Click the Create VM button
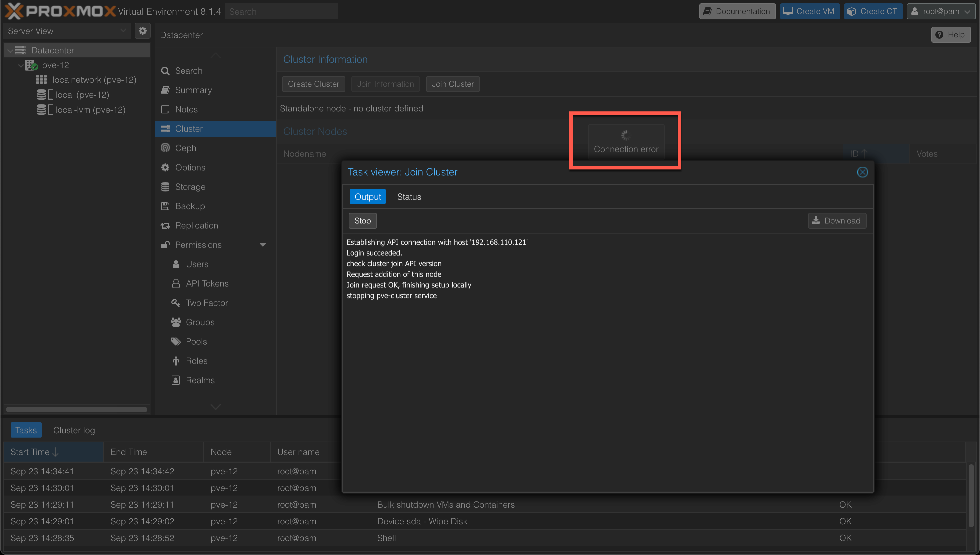This screenshot has height=555, width=980. (810, 11)
